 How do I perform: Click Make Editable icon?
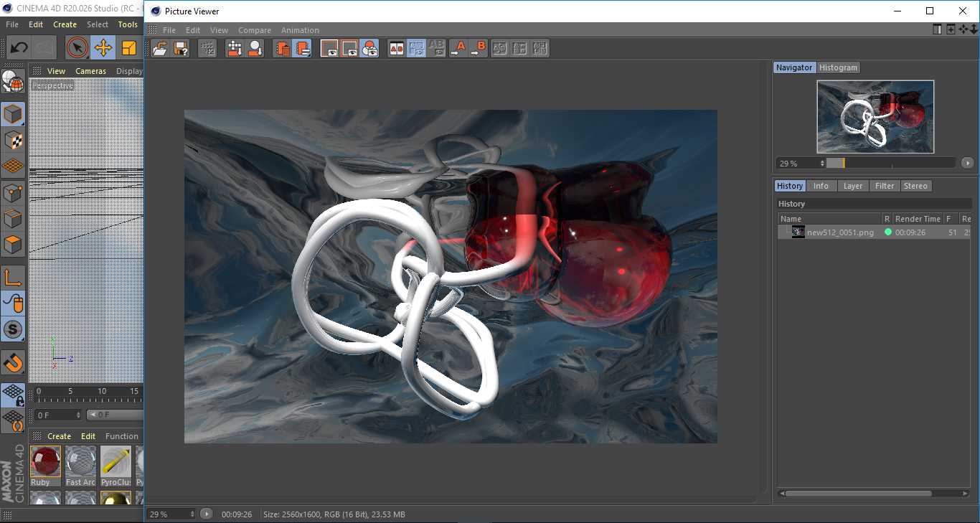pyautogui.click(x=13, y=81)
